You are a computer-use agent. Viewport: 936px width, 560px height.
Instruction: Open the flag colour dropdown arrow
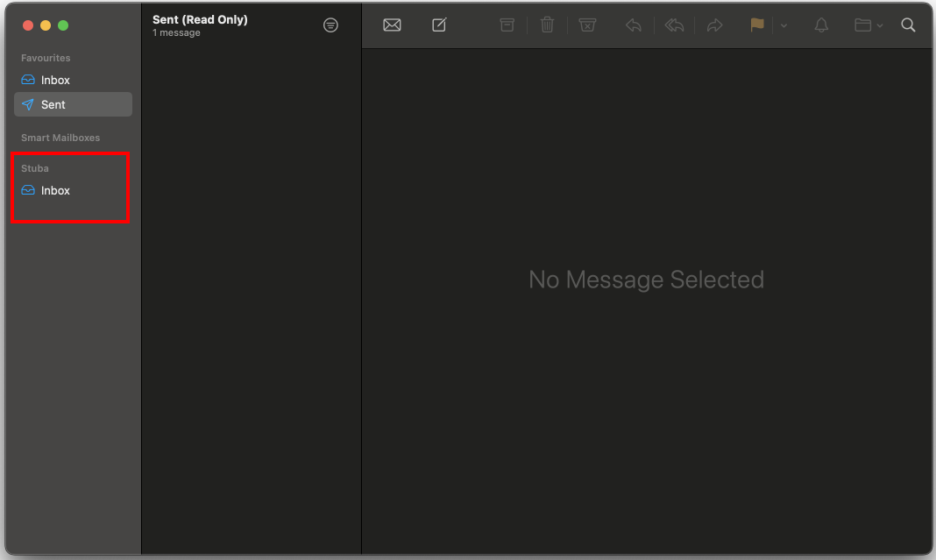tap(784, 26)
